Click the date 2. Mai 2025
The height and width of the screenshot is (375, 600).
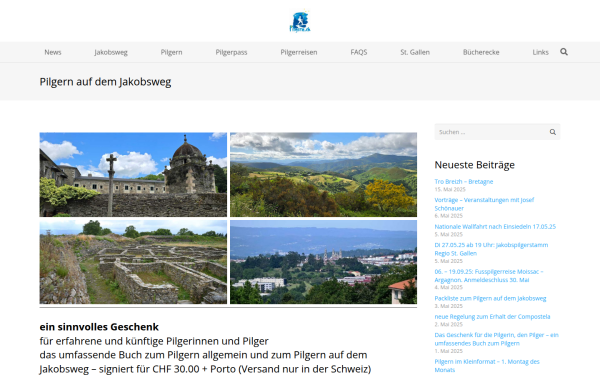point(449,324)
